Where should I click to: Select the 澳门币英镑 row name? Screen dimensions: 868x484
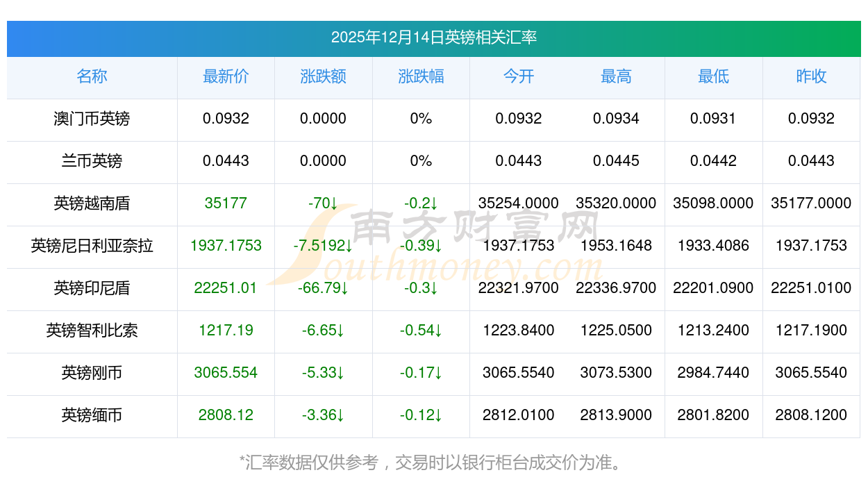click(92, 119)
